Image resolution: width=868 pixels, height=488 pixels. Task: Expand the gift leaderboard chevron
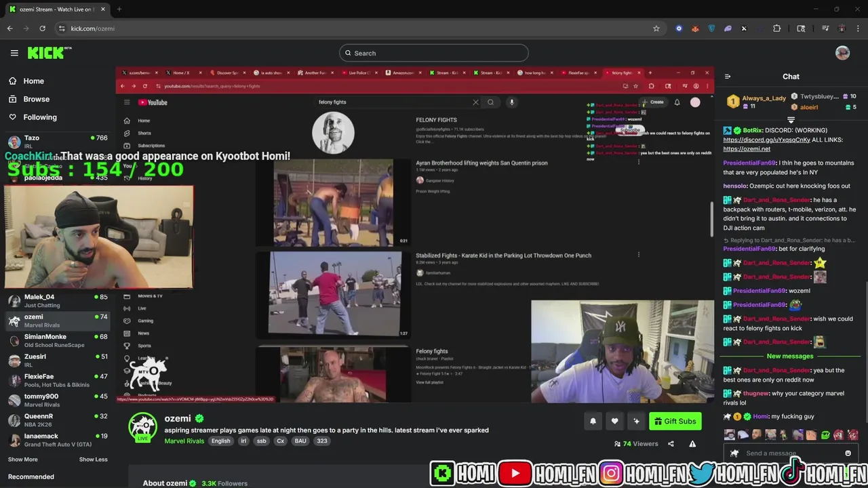(791, 120)
